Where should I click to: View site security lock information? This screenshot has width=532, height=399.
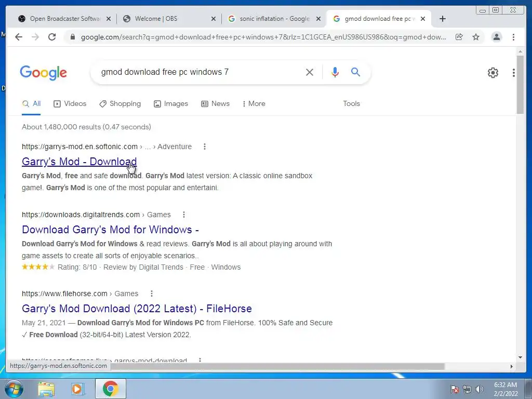pos(72,37)
